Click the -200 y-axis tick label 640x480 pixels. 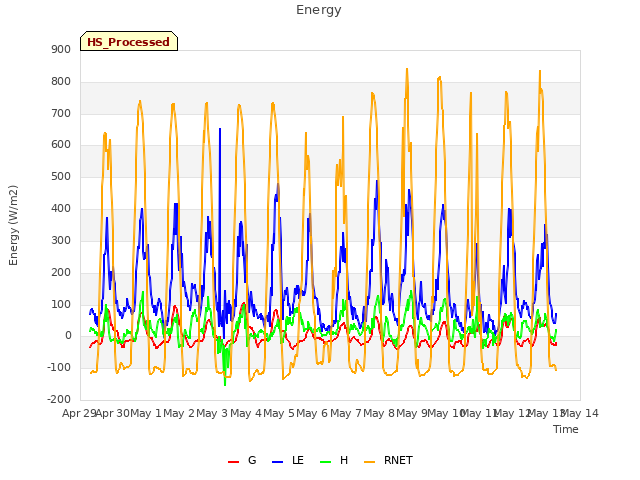[x=59, y=399]
